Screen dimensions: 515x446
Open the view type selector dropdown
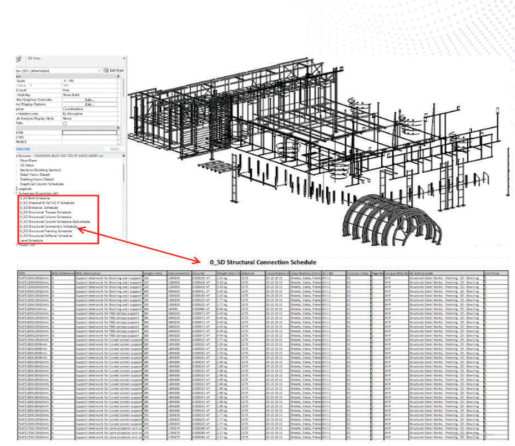[99, 71]
